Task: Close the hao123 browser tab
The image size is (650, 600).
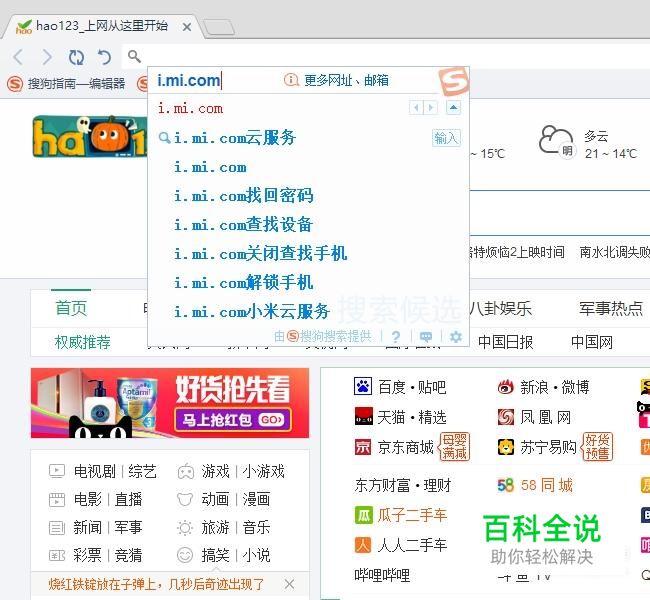Action: click(187, 27)
